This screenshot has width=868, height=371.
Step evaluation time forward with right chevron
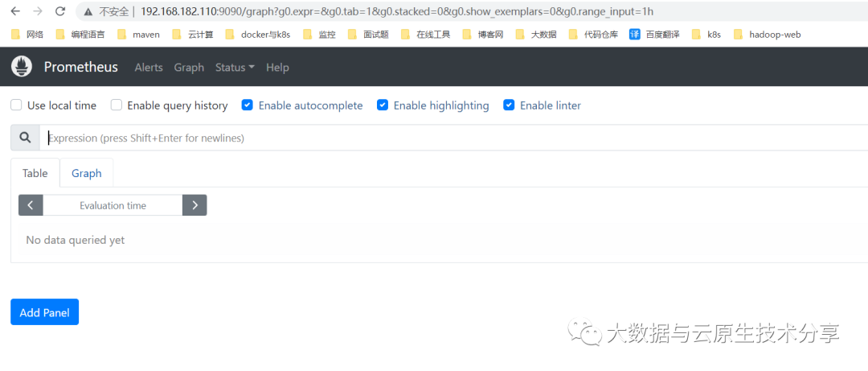pyautogui.click(x=194, y=205)
